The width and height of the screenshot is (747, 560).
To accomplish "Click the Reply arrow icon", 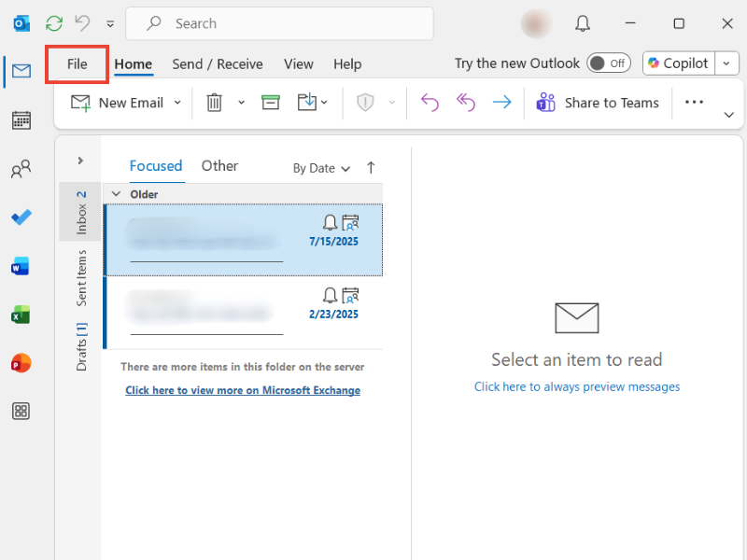I will pos(430,103).
